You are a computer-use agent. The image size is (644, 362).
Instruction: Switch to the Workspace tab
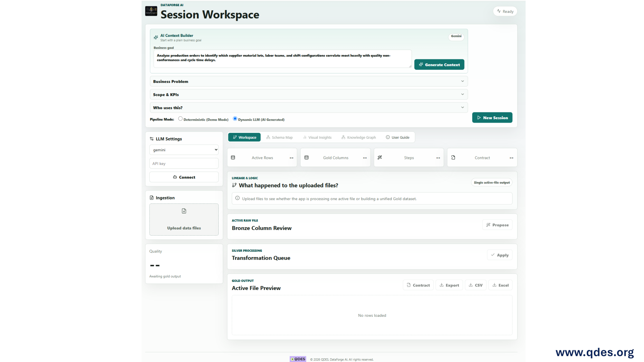click(244, 137)
